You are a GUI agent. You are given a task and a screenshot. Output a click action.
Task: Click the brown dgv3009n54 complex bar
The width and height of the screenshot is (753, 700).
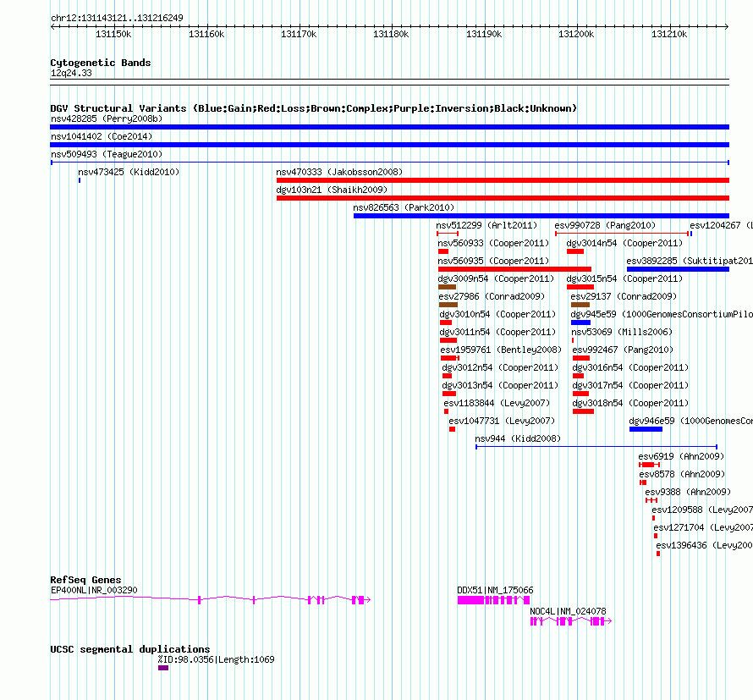[447, 287]
